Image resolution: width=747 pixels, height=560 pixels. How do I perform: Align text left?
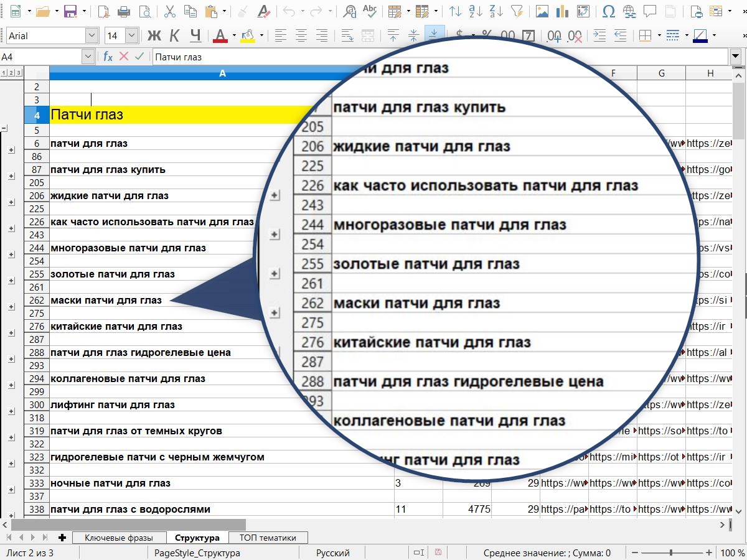281,35
